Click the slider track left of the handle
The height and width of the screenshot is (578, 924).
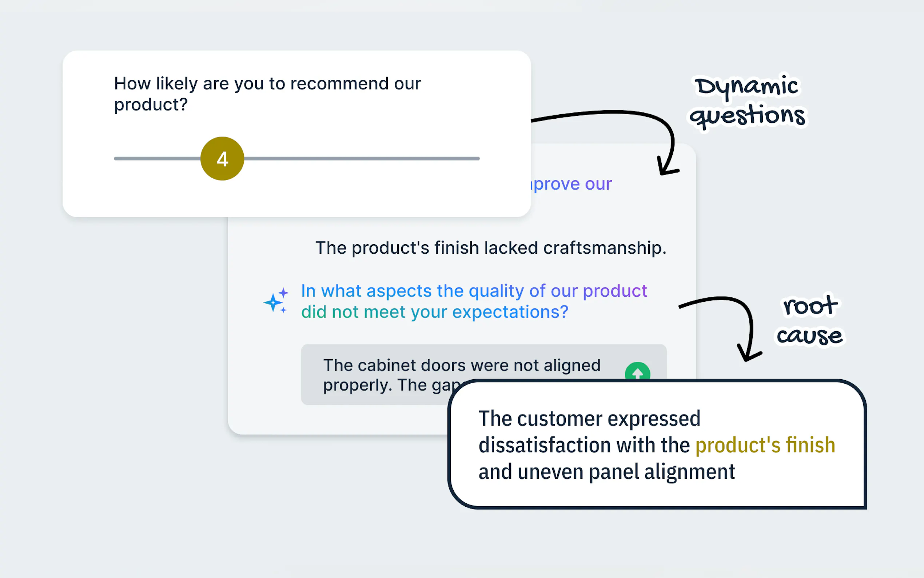157,159
